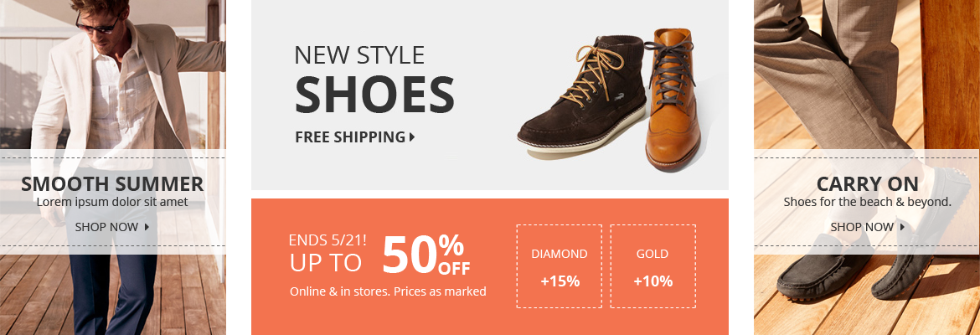This screenshot has height=335, width=980.
Task: Click the CARRY ON heading
Action: click(868, 184)
